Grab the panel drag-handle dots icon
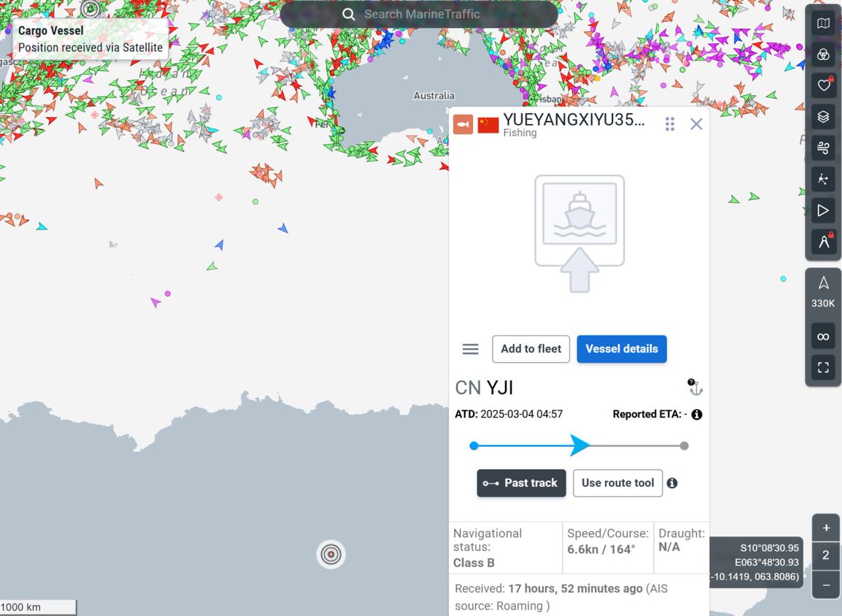The image size is (842, 616). point(669,124)
